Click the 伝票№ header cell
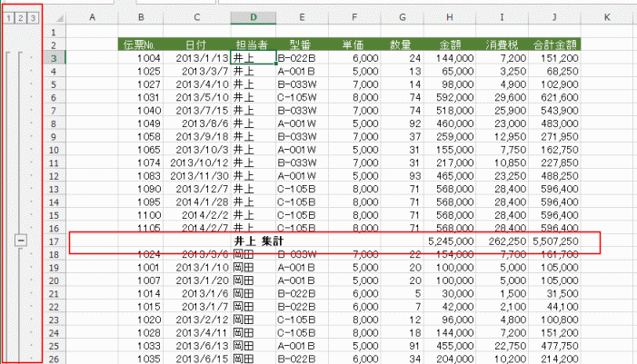 click(x=141, y=44)
